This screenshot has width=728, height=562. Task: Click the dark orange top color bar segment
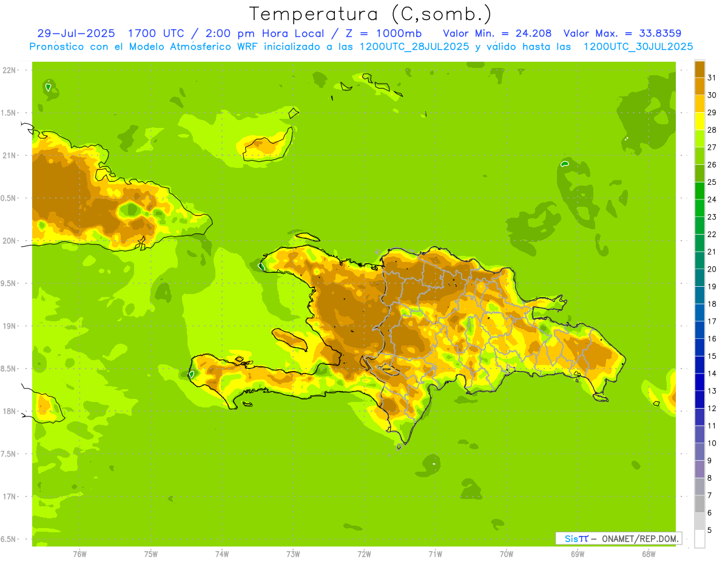[x=699, y=69]
